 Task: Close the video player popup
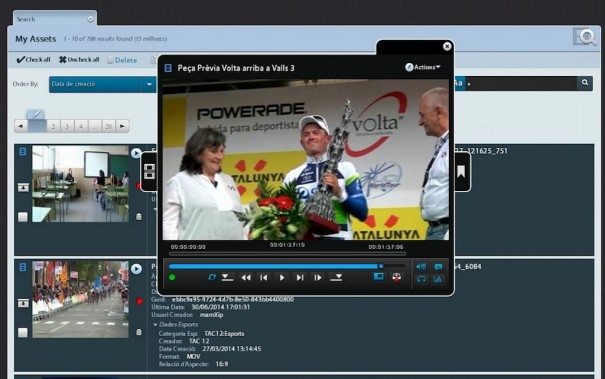coord(447,46)
